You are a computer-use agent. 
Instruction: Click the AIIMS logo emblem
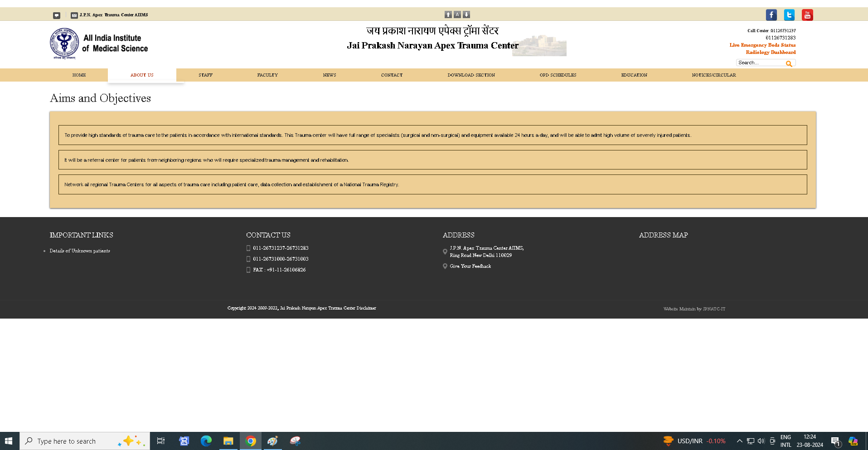coord(64,44)
